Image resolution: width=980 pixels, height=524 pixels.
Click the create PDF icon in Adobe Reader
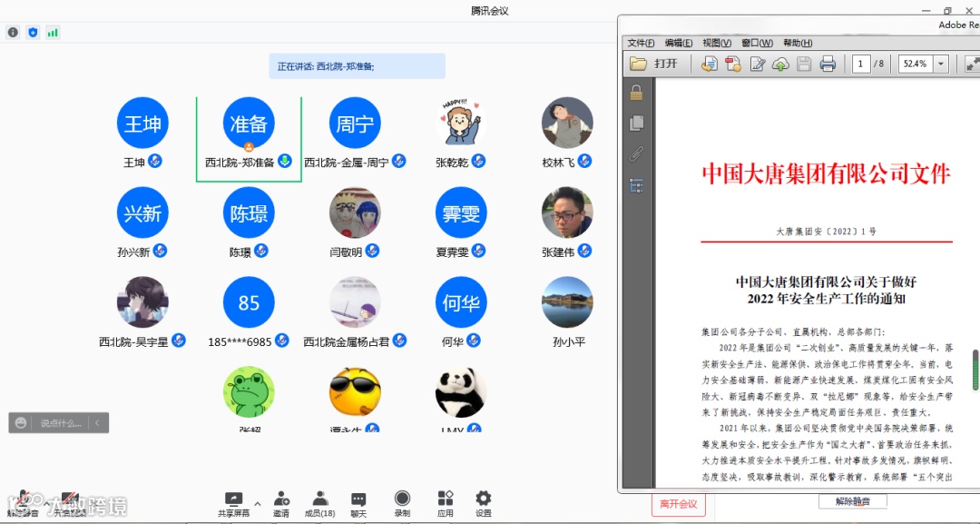point(732,64)
